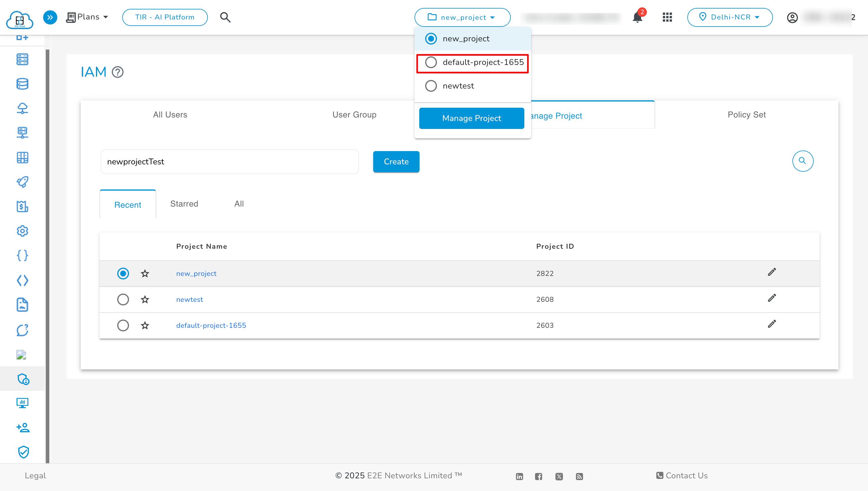Open the apps grid icon
Image resolution: width=868 pixels, height=491 pixels.
tap(667, 17)
